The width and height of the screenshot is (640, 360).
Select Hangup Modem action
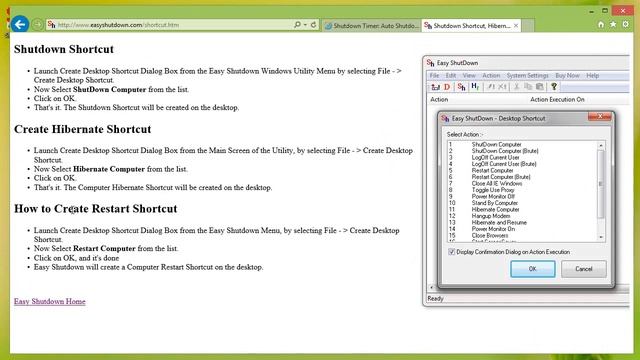(x=523, y=216)
